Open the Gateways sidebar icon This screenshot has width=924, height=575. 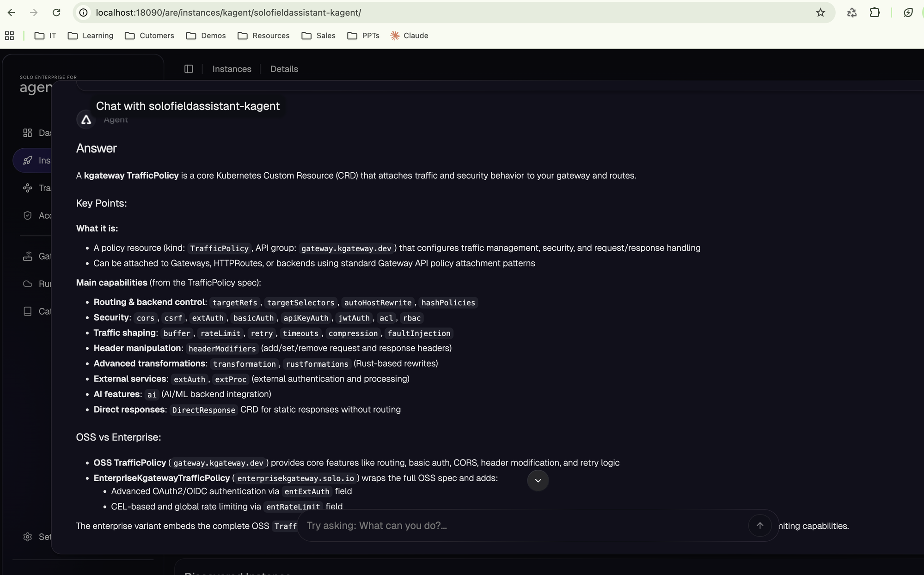[x=28, y=256]
